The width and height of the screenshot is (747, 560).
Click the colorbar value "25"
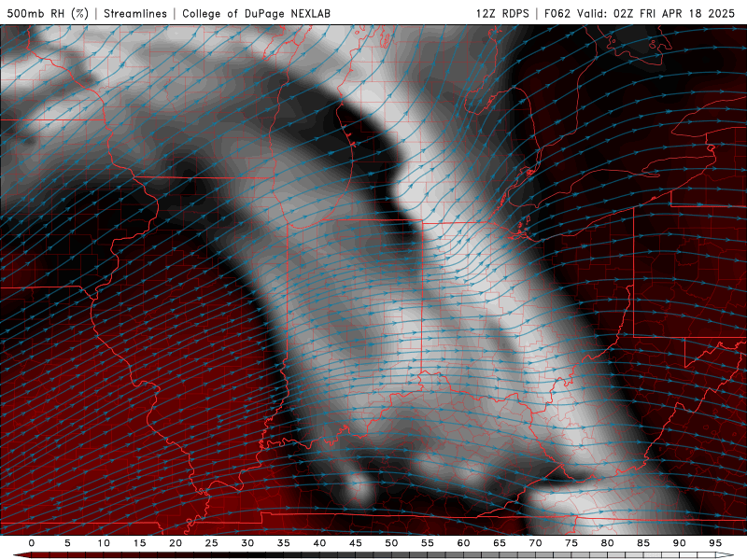point(212,543)
